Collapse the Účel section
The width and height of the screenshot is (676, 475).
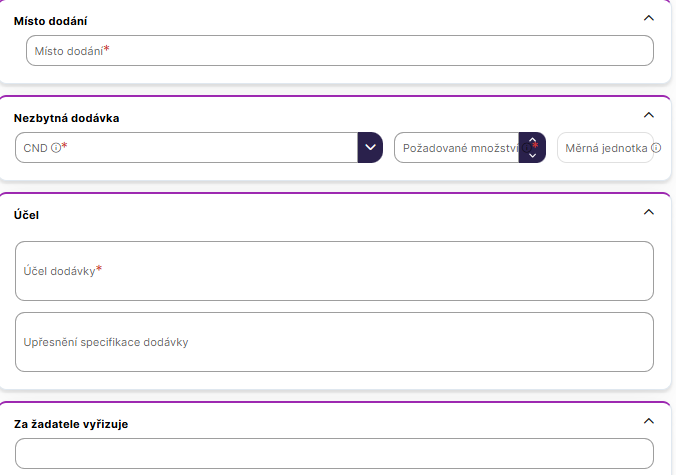[x=649, y=212]
